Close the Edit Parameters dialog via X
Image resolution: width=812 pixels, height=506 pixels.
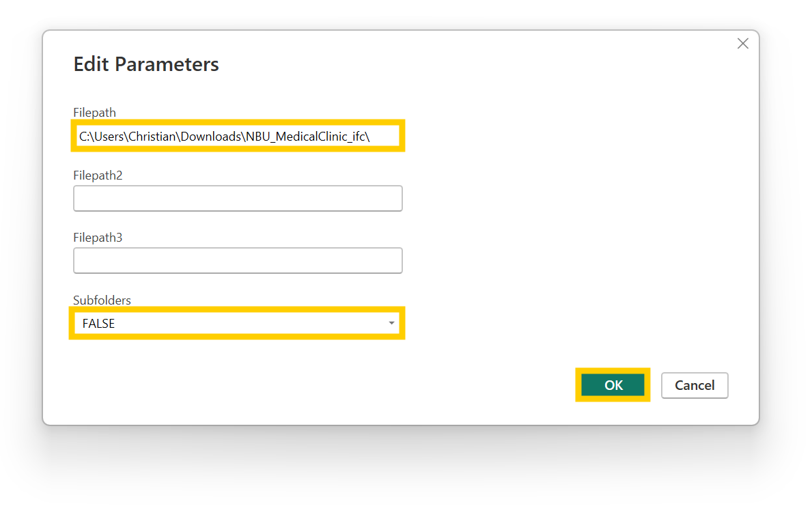[743, 43]
